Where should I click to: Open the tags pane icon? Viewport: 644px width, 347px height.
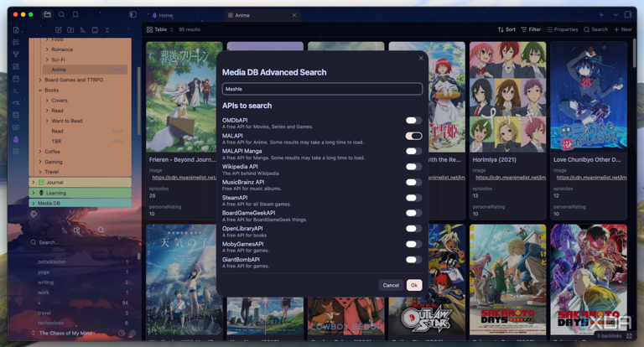tap(34, 214)
